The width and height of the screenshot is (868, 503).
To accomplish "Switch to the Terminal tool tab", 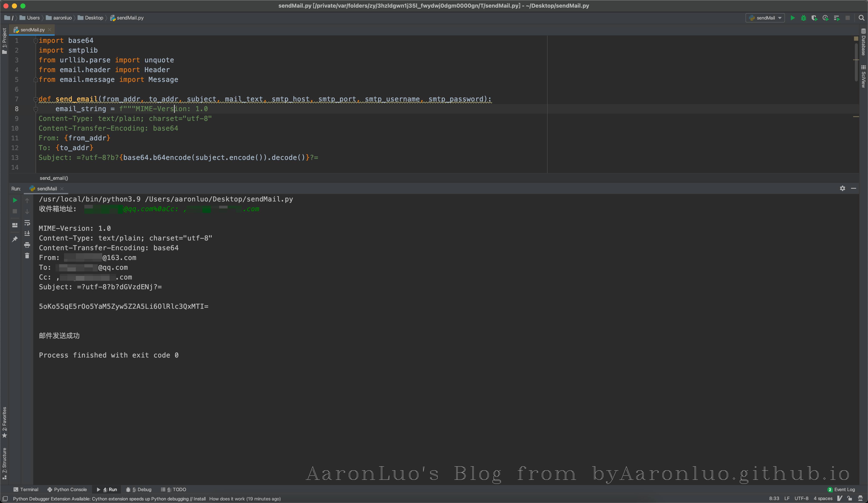I will 26,490.
